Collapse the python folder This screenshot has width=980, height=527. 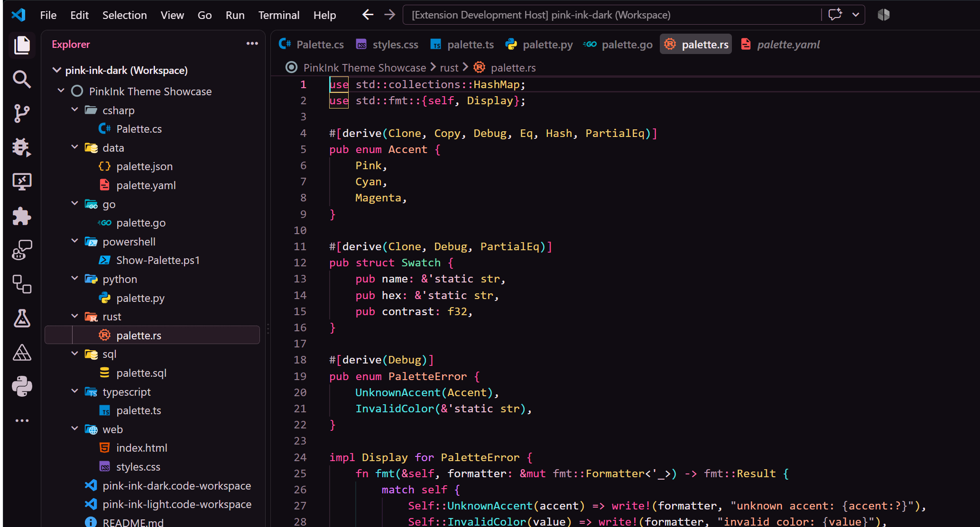tap(74, 278)
